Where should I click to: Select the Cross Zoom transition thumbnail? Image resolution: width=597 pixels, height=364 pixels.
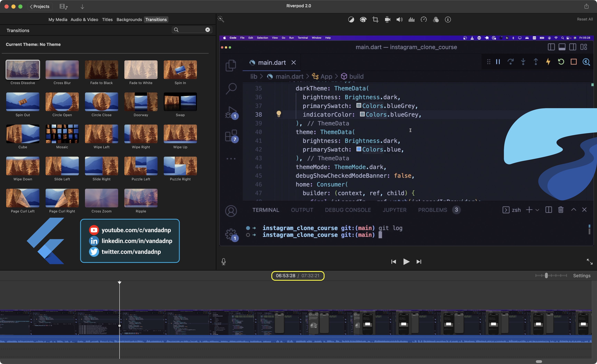tap(101, 198)
